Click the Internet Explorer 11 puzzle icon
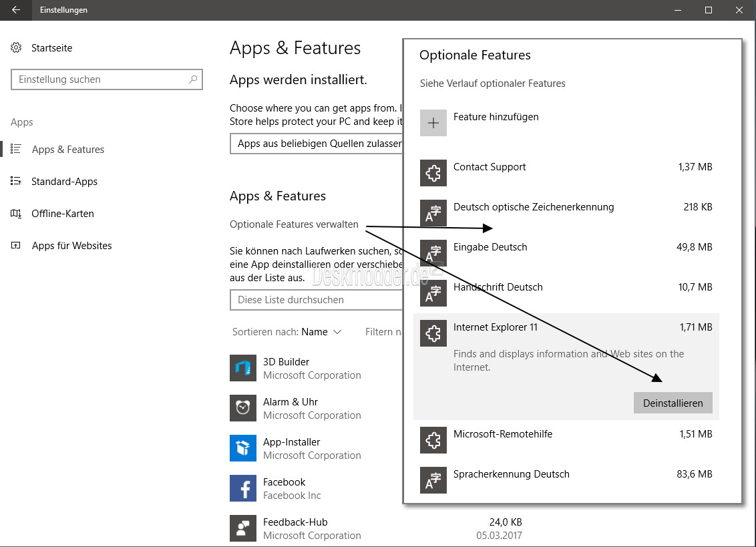The width and height of the screenshot is (756, 547). (433, 333)
